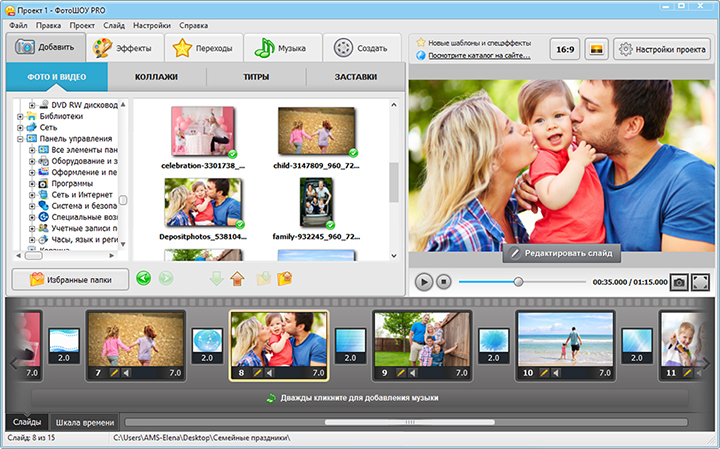Open the Справка menu

(x=193, y=26)
